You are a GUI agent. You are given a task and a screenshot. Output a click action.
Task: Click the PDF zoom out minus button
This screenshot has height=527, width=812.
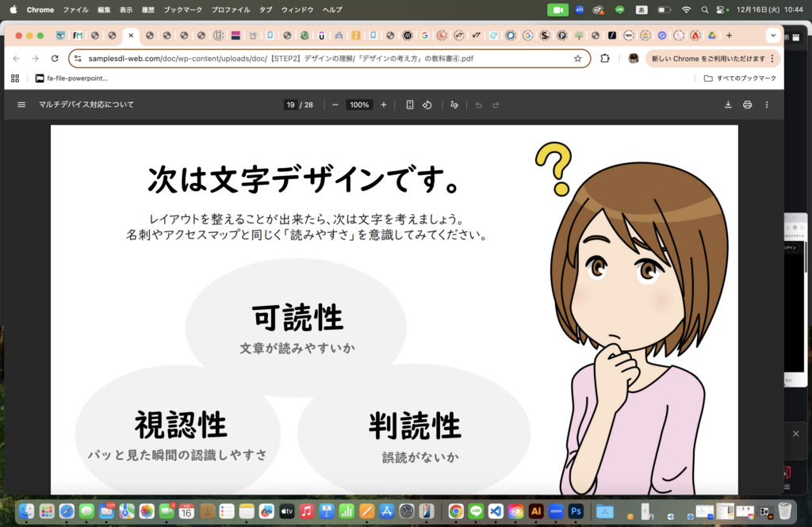(335, 105)
